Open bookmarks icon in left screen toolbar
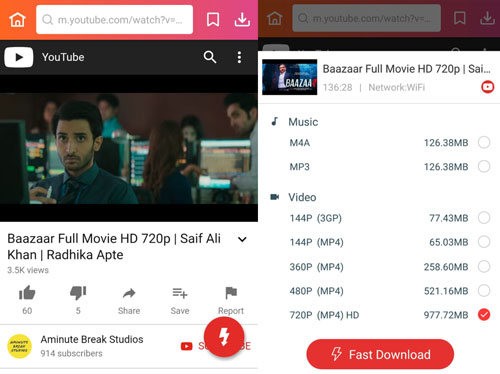 [213, 20]
